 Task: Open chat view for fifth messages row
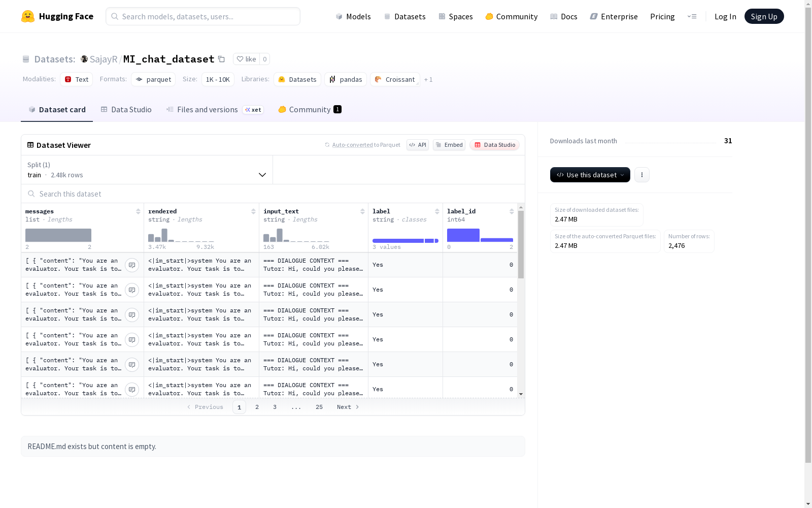click(132, 365)
